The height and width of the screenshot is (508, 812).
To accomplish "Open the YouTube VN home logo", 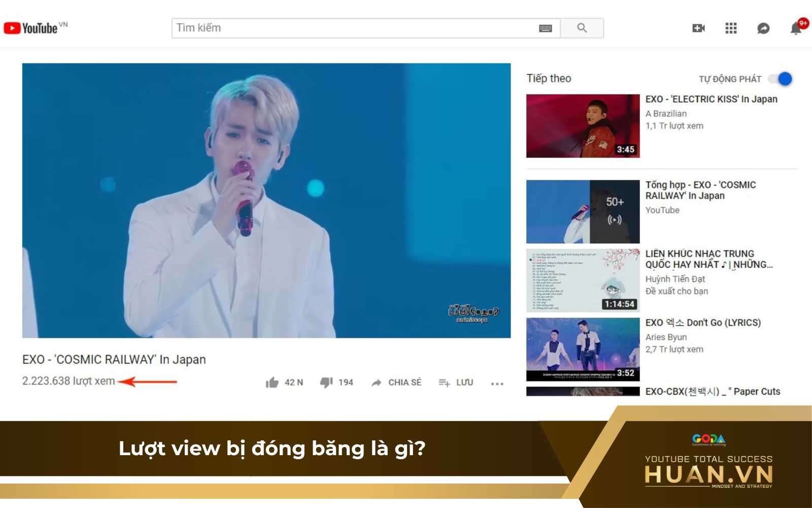I will coord(36,28).
